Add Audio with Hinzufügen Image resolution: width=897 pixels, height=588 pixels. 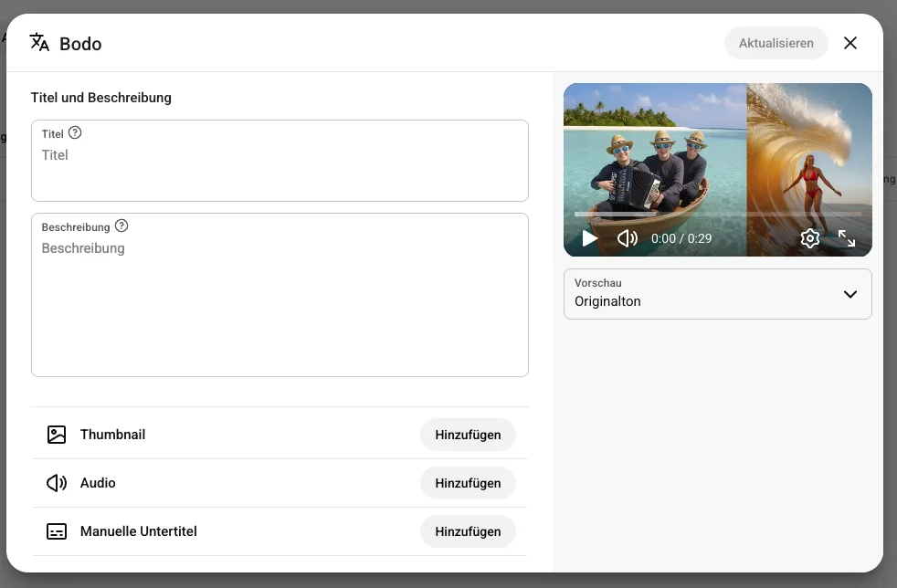point(468,483)
